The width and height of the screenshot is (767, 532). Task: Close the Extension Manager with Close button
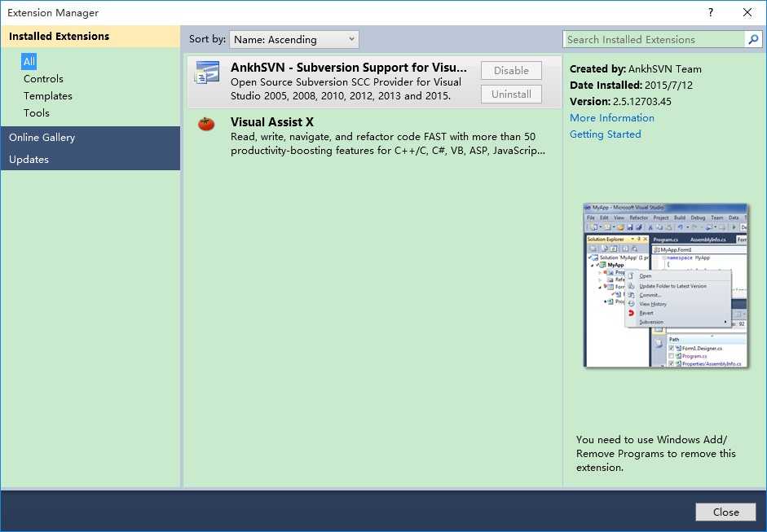[726, 512]
